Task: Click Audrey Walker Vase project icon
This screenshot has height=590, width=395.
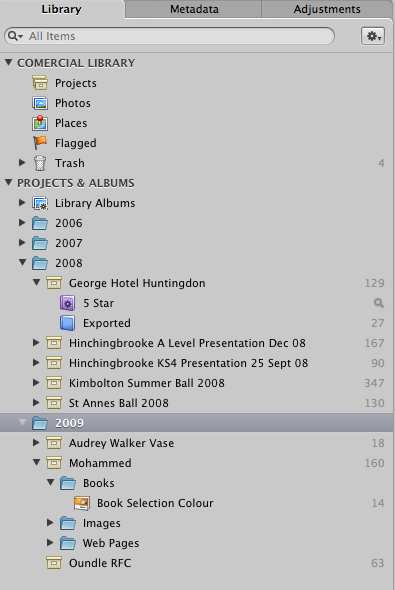Action: [54, 443]
